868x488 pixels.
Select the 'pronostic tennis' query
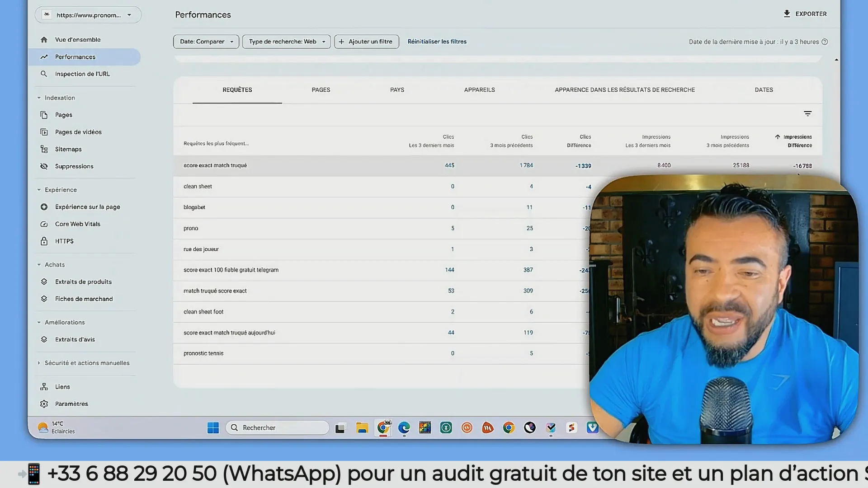point(203,354)
